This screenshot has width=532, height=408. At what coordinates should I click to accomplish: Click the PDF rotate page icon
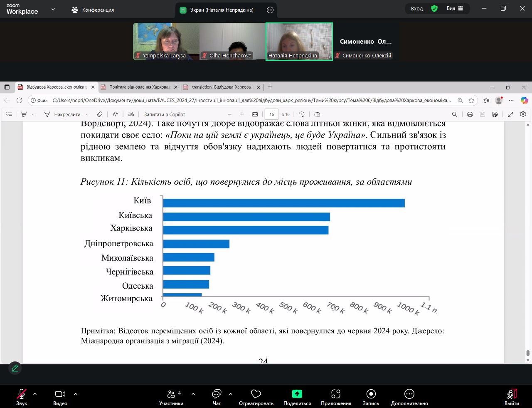tap(302, 114)
